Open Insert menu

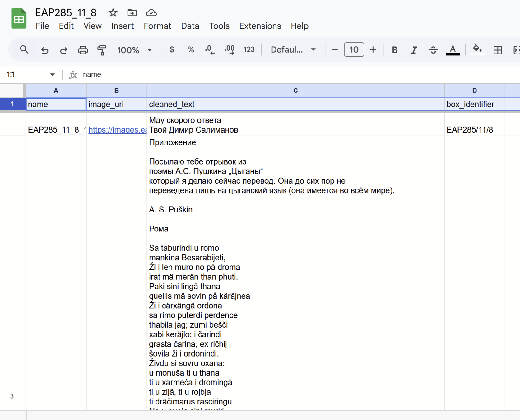coord(123,26)
